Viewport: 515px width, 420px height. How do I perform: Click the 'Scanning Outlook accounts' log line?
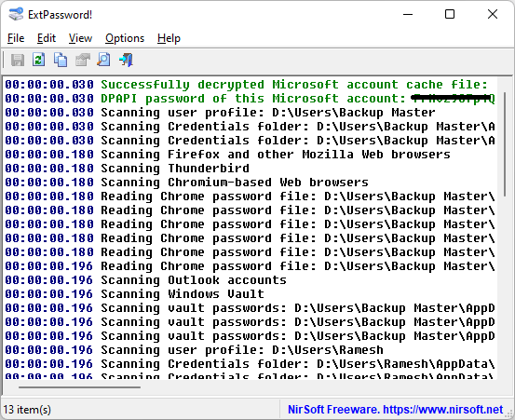pyautogui.click(x=145, y=280)
